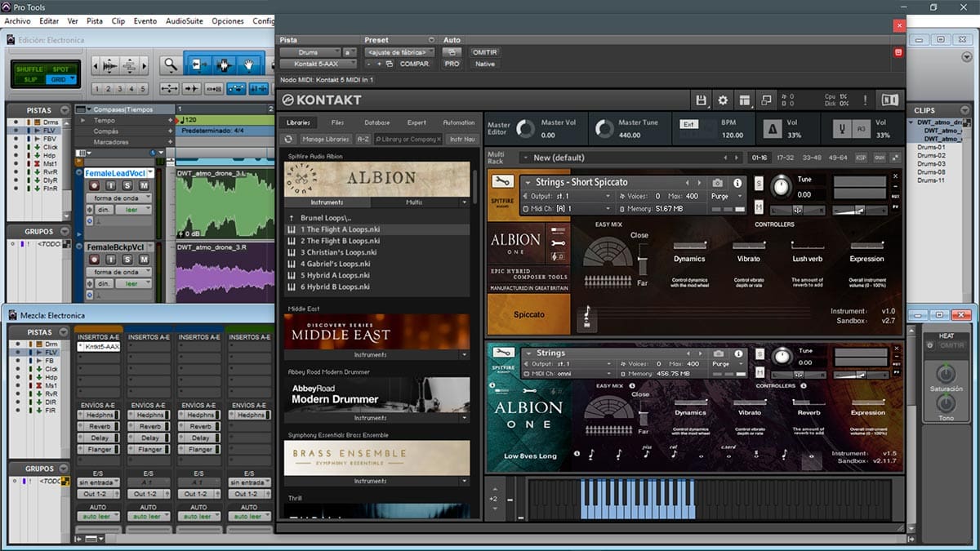The image size is (980, 551).
Task: Open the Pro Tools Evento menu
Action: tap(145, 20)
